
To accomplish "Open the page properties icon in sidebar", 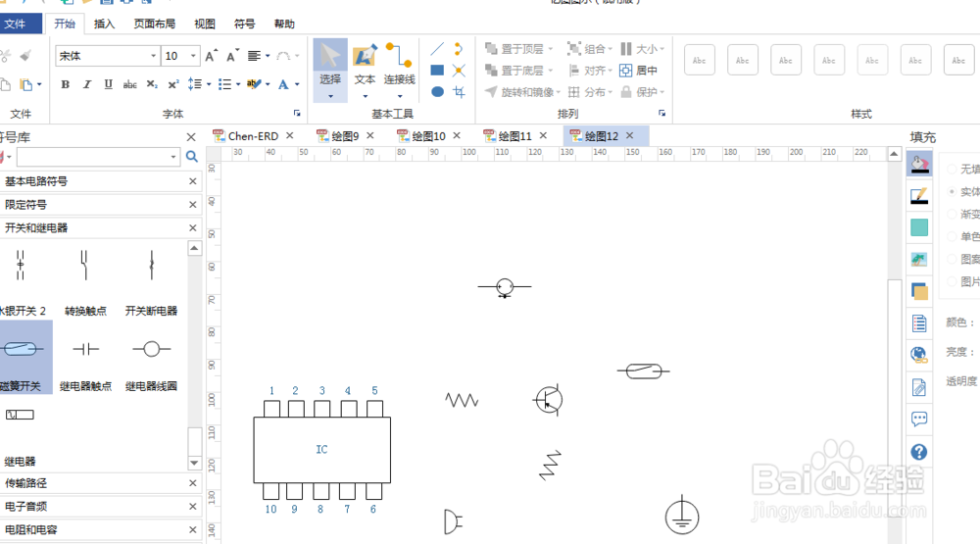I will click(919, 323).
